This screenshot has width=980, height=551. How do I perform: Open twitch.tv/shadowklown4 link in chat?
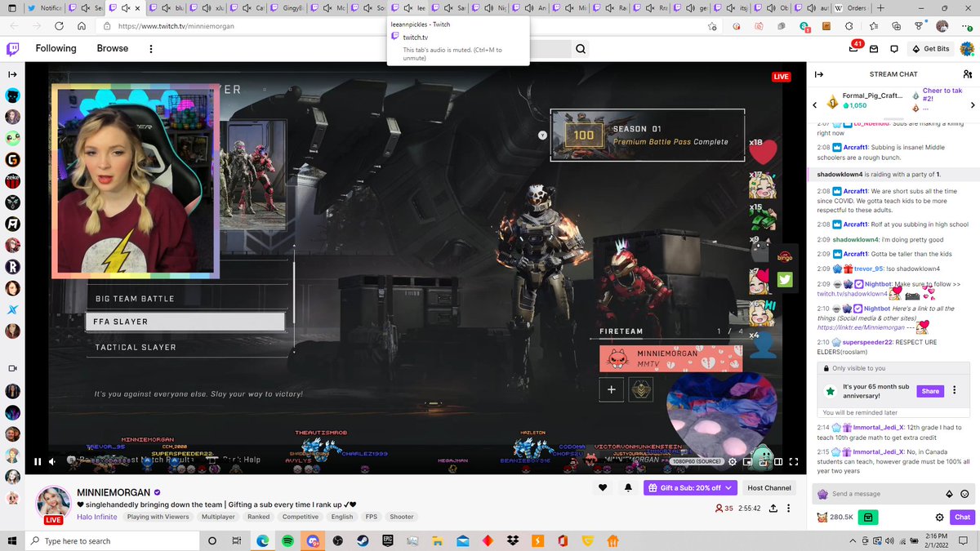[853, 293]
